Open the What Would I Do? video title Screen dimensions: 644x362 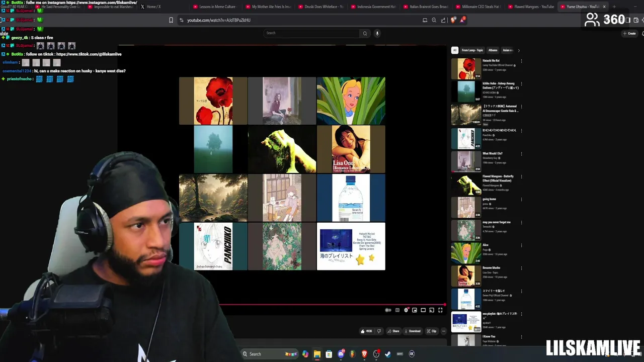(493, 153)
